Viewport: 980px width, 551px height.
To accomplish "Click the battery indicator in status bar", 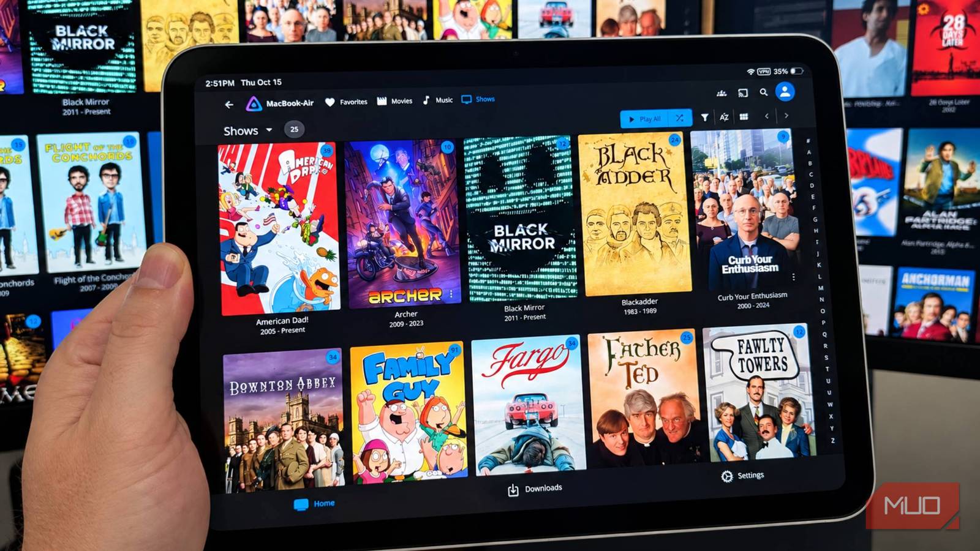I will tap(797, 71).
